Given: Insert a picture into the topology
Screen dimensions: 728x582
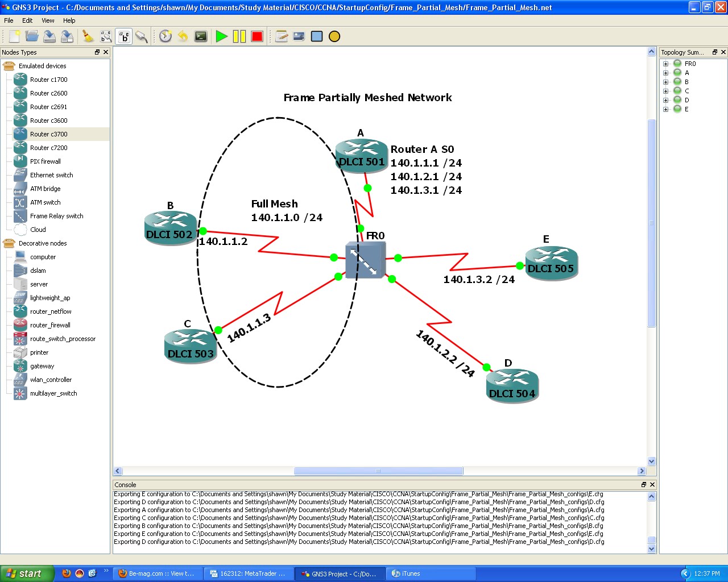Looking at the screenshot, I should [x=299, y=36].
